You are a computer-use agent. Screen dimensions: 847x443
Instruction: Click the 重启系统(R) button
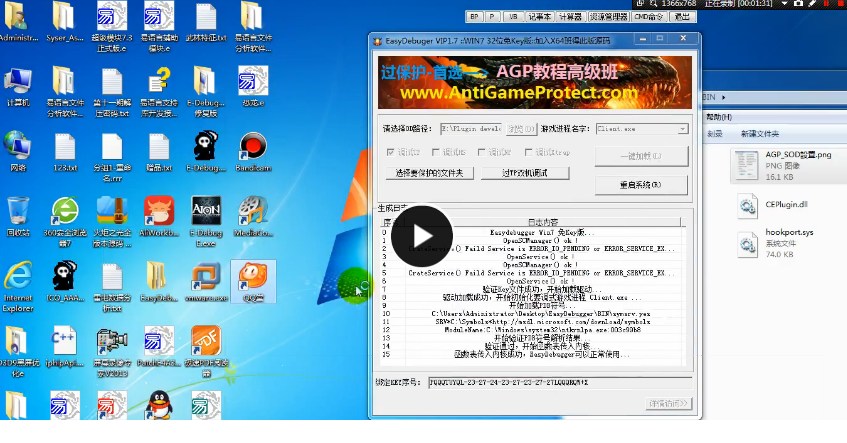click(x=641, y=185)
